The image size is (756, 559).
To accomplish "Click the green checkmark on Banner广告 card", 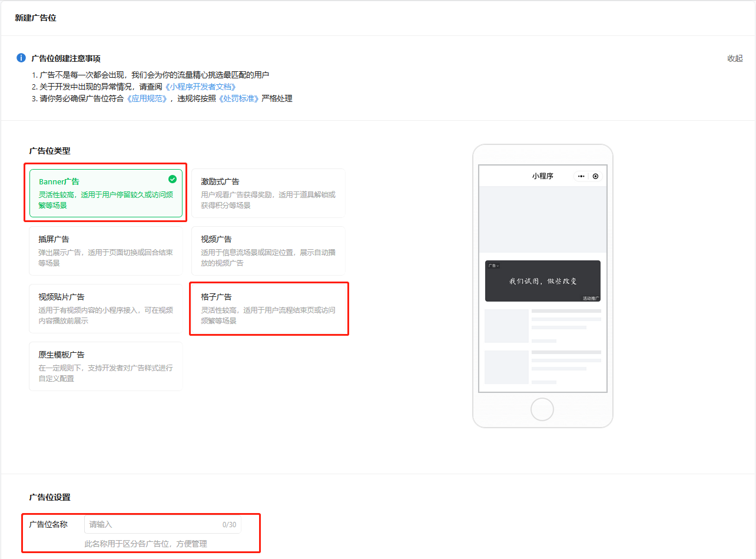I will [172, 179].
